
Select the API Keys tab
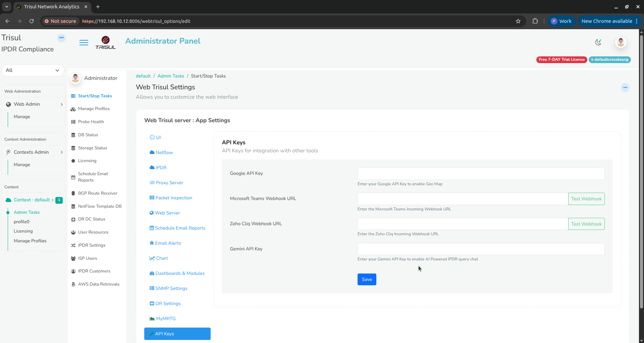(x=177, y=334)
